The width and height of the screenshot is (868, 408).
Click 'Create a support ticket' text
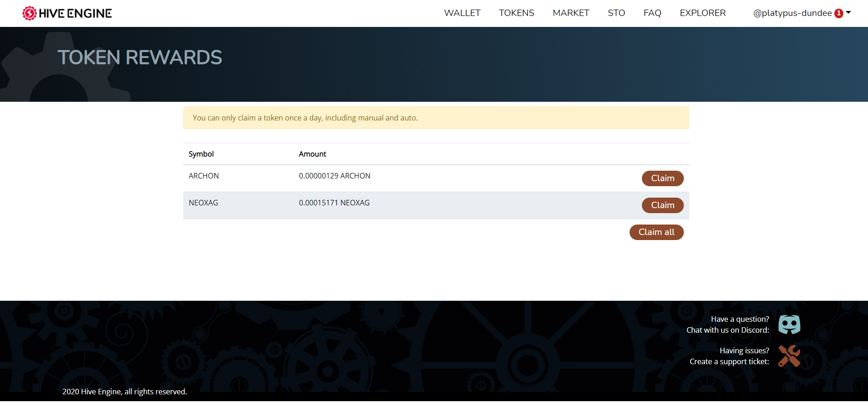click(x=729, y=361)
